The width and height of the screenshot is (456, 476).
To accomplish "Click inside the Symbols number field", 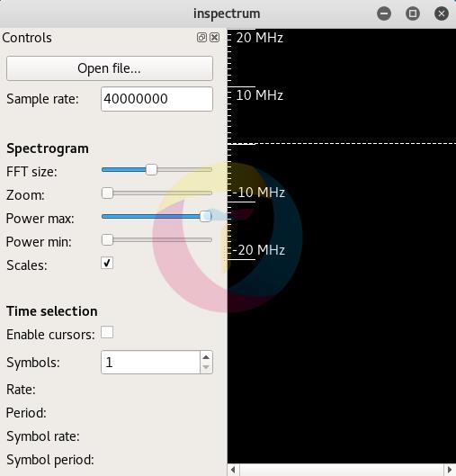I will pos(150,362).
